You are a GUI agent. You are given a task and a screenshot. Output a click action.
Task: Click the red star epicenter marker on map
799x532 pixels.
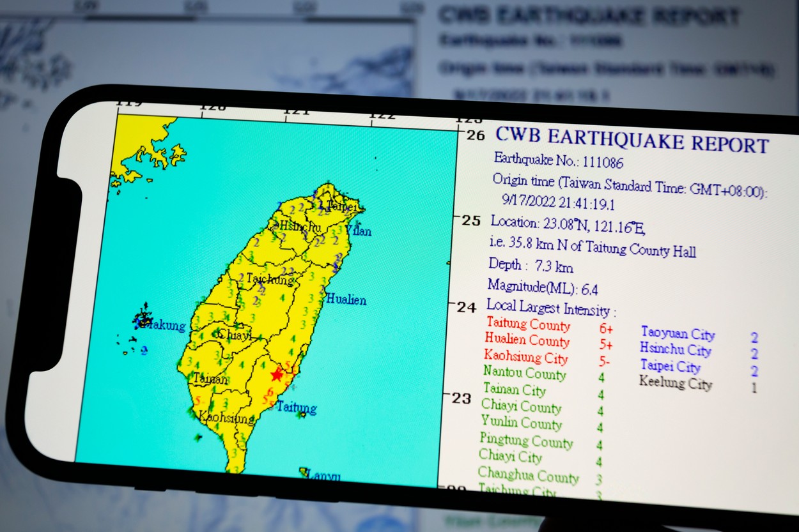tap(277, 374)
